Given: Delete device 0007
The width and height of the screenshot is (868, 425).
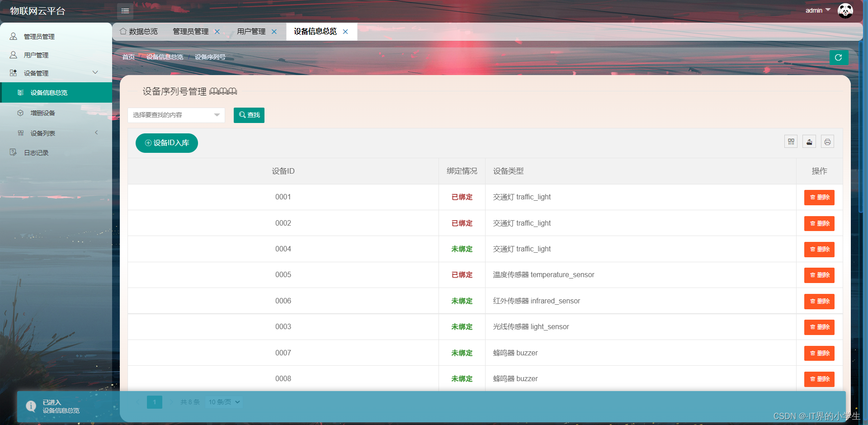Looking at the screenshot, I should [x=819, y=353].
